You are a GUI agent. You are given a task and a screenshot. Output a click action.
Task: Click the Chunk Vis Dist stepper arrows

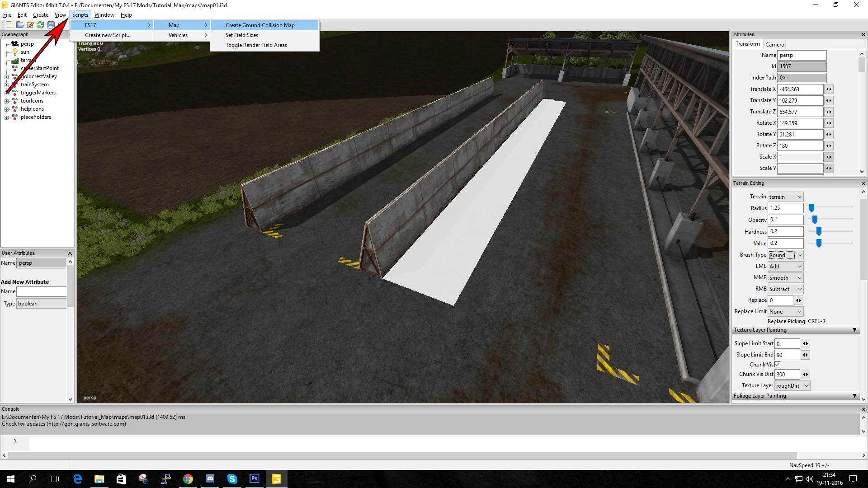[x=805, y=375]
